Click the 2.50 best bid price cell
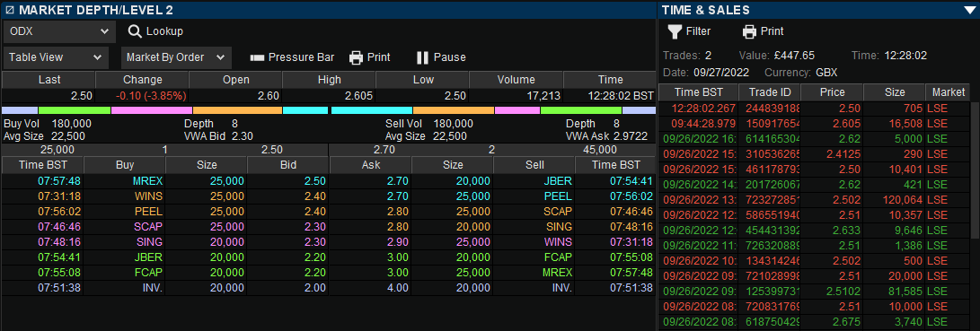Image resolution: width=980 pixels, height=331 pixels. pyautogui.click(x=287, y=181)
